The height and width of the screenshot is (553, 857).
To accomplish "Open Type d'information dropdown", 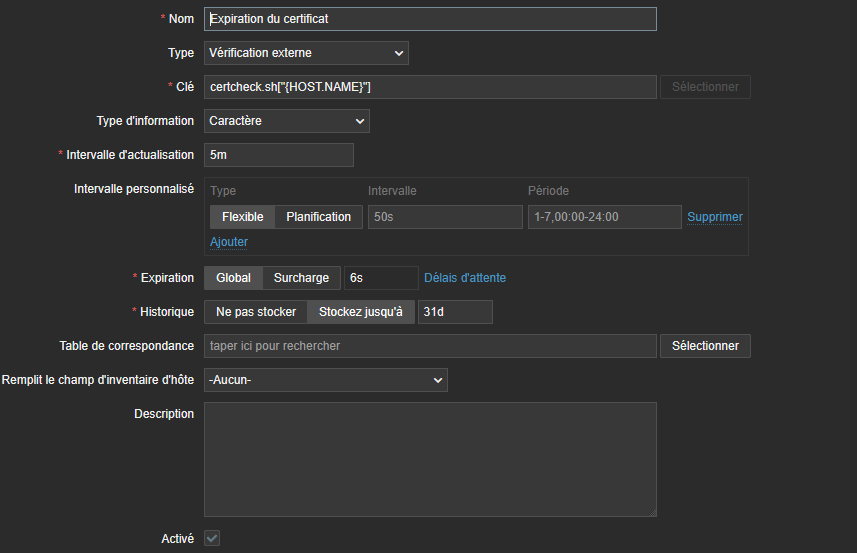I will click(x=287, y=121).
